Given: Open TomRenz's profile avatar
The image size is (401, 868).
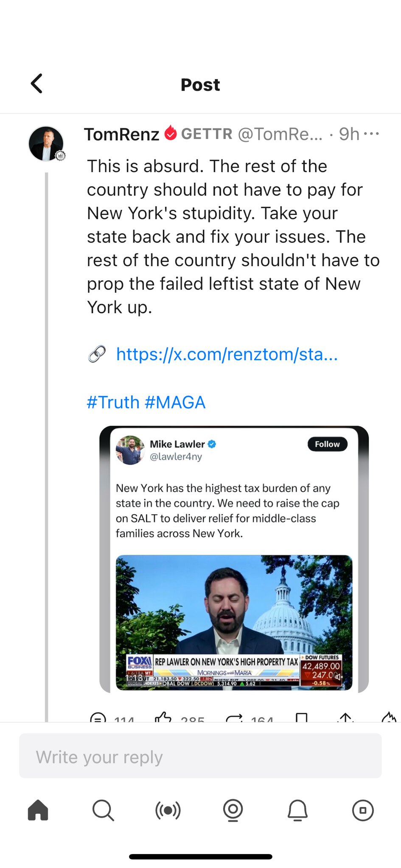Looking at the screenshot, I should pos(46,144).
